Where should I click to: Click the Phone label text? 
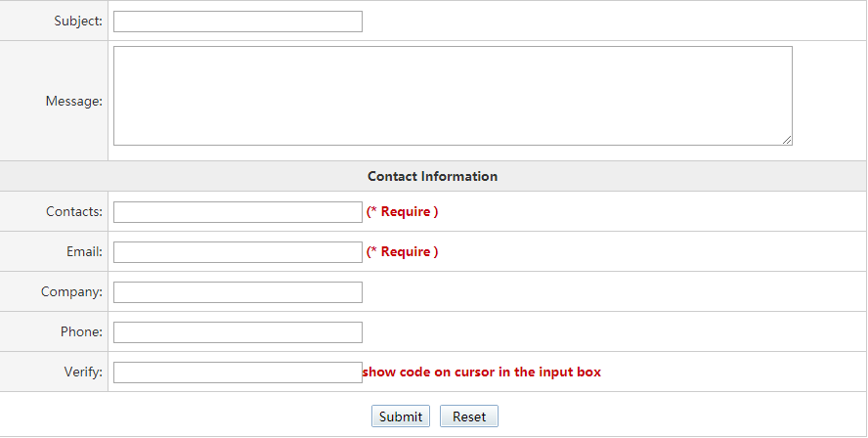click(81, 332)
